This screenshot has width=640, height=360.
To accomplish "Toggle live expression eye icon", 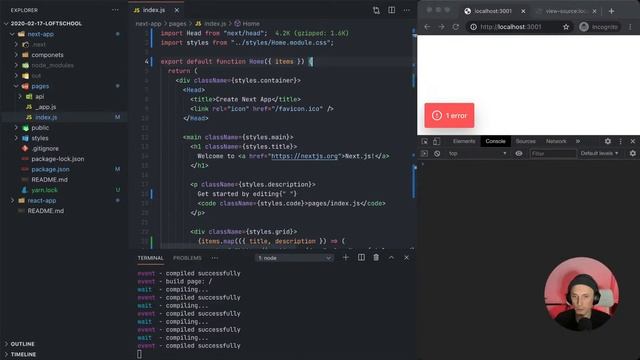I will 519,153.
